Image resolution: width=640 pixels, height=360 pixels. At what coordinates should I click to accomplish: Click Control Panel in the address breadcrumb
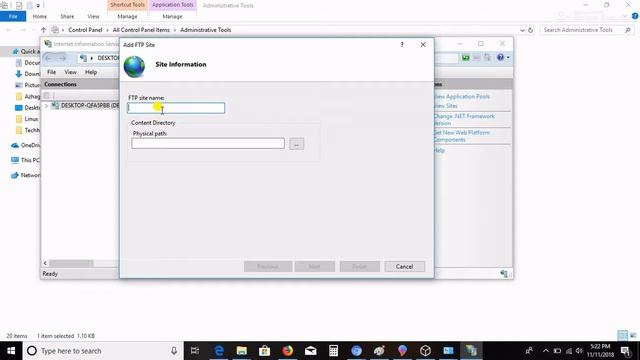point(85,30)
